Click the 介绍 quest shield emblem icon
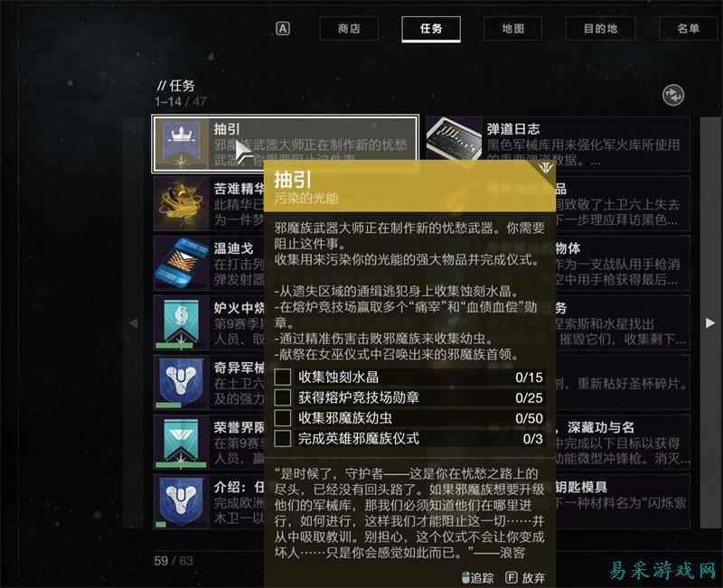The width and height of the screenshot is (723, 588). [x=181, y=501]
